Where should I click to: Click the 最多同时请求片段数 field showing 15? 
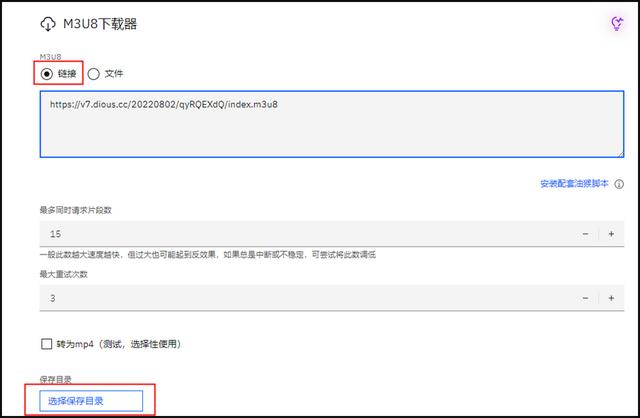tap(300, 233)
